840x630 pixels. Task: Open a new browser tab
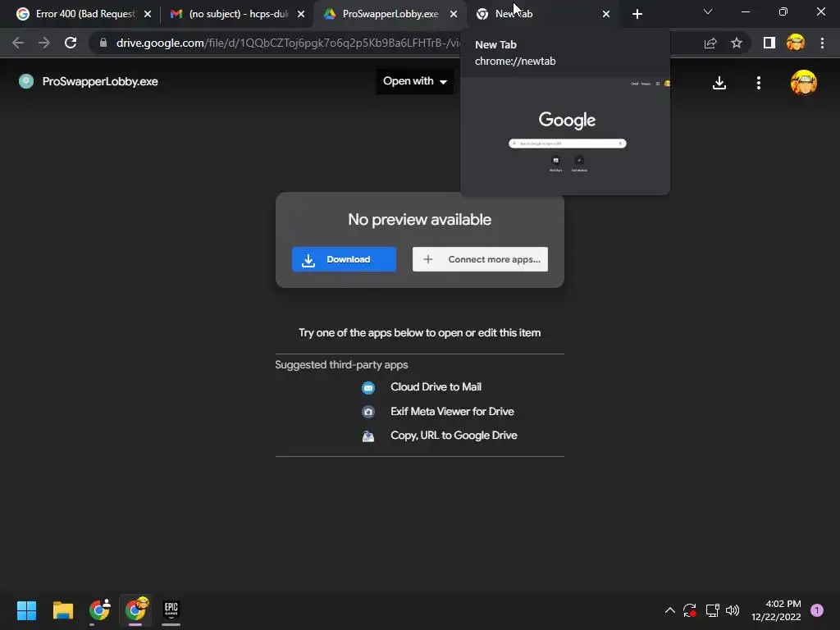(637, 14)
